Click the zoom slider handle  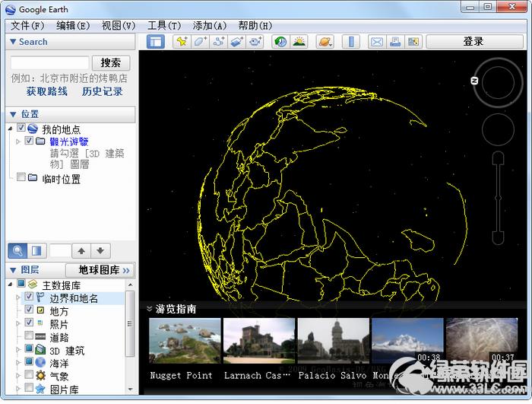tap(498, 198)
